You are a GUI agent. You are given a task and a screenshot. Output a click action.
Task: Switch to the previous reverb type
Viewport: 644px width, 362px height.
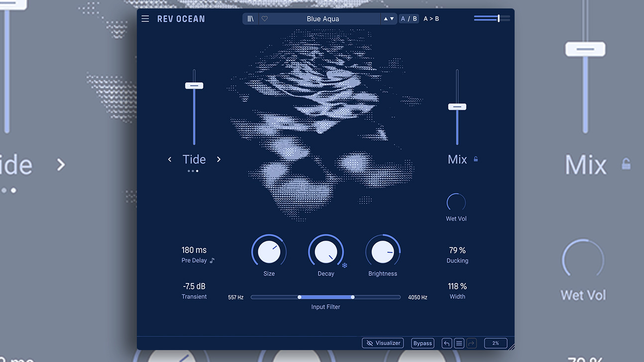click(170, 159)
